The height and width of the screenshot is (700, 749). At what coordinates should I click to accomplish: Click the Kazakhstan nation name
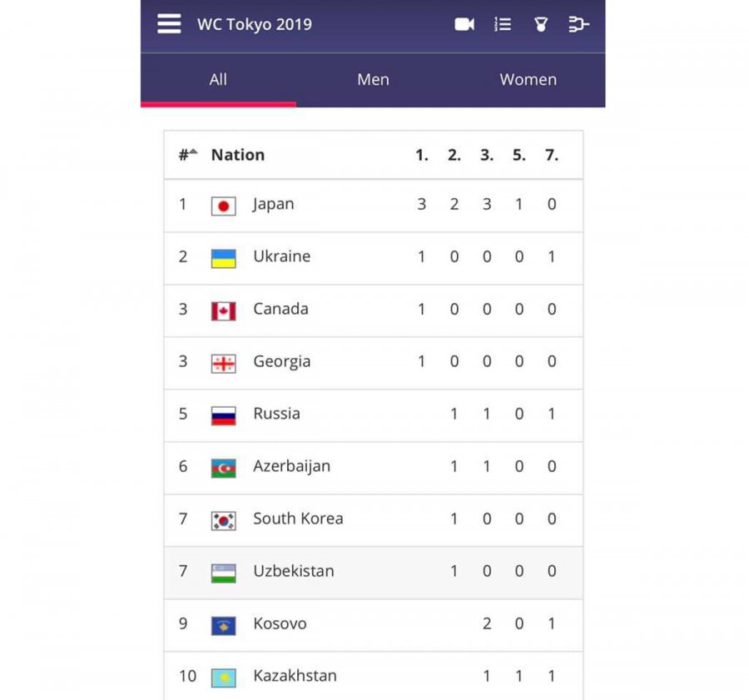pos(295,676)
